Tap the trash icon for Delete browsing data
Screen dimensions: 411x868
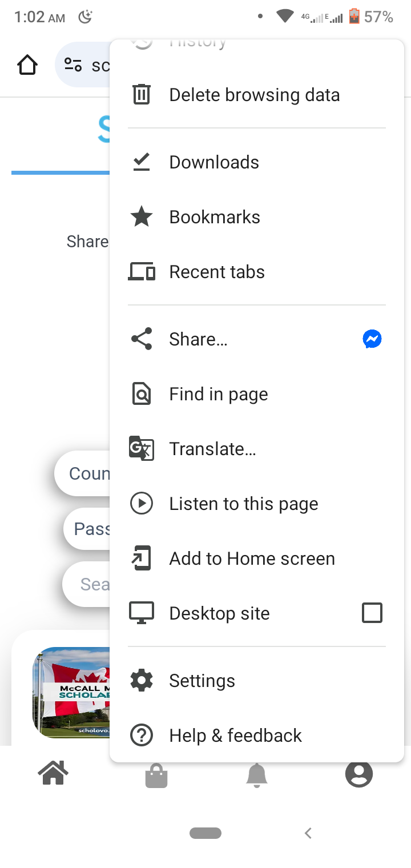(x=141, y=94)
